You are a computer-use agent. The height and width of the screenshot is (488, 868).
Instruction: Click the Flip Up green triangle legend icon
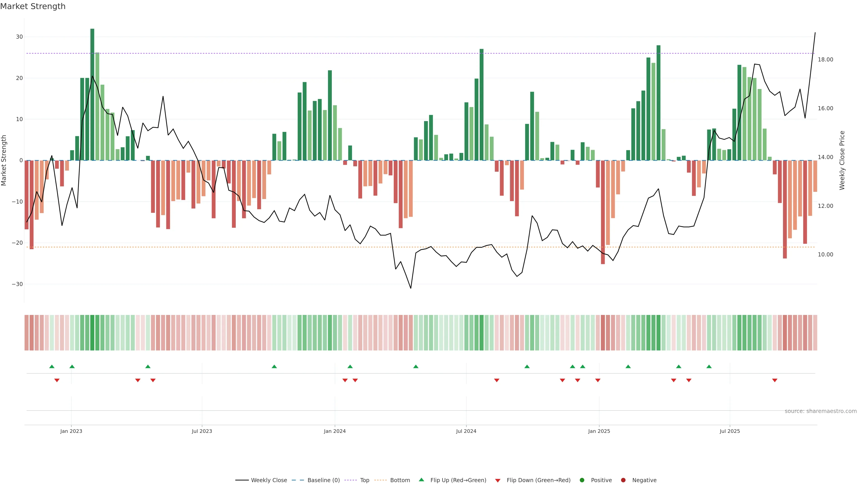pos(421,480)
